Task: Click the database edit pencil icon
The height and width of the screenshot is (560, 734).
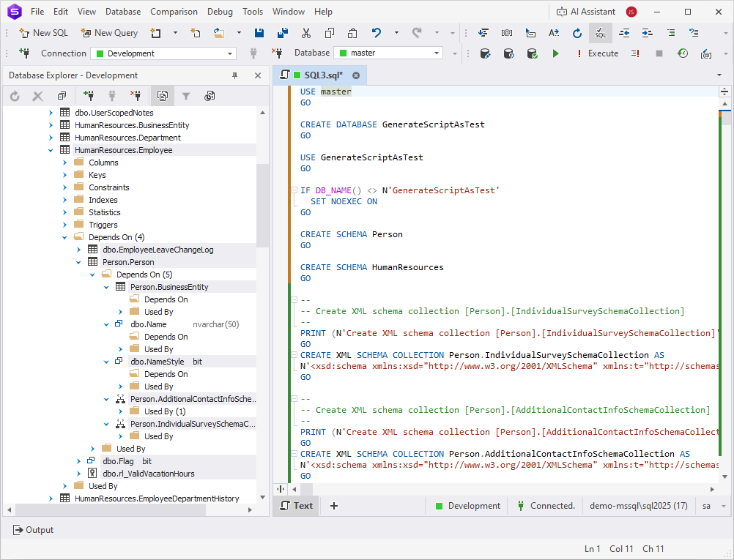Action: (486, 53)
